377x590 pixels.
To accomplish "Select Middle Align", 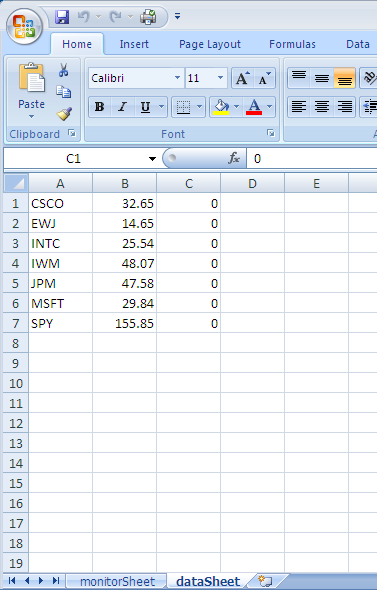I will coord(322,78).
